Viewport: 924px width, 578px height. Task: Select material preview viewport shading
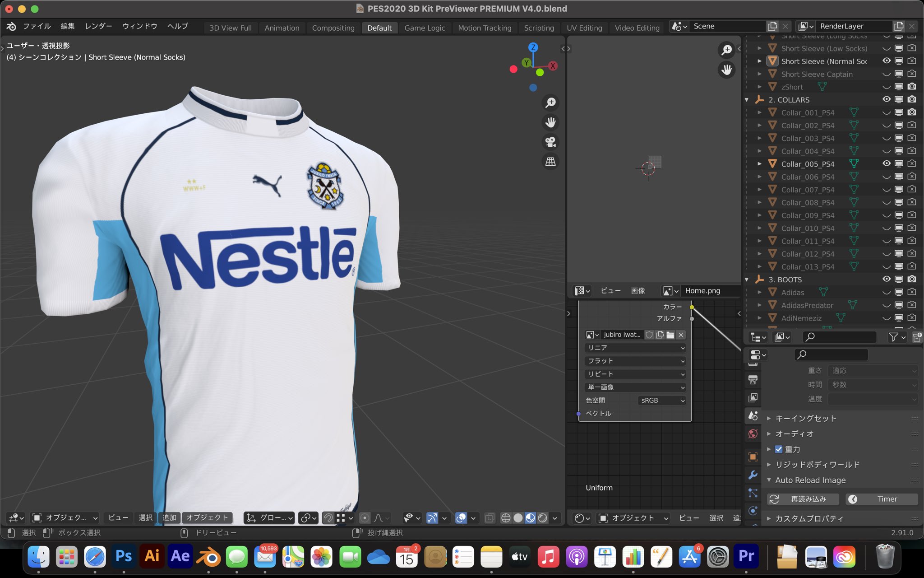click(530, 518)
